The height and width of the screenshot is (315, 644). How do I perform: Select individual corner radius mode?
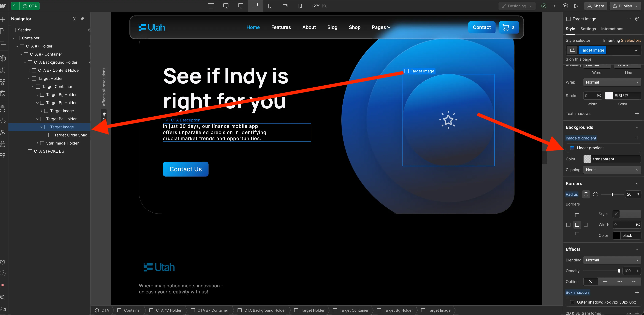coord(595,194)
